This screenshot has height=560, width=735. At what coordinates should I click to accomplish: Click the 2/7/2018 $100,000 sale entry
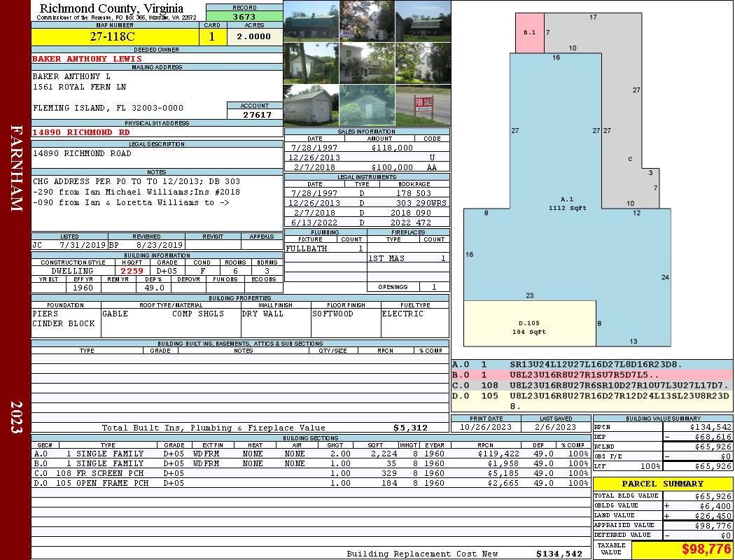pos(367,167)
